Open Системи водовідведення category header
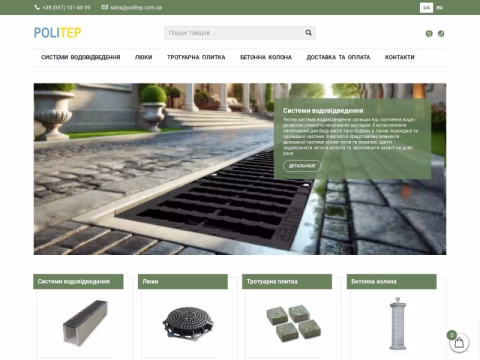Image resolution: width=480 pixels, height=360 pixels. point(78,282)
